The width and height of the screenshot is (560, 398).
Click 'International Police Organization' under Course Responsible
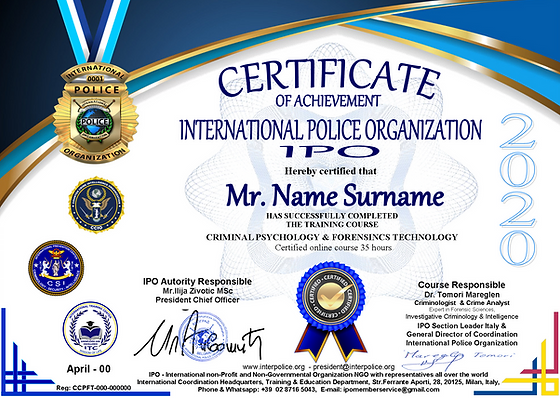(x=461, y=343)
